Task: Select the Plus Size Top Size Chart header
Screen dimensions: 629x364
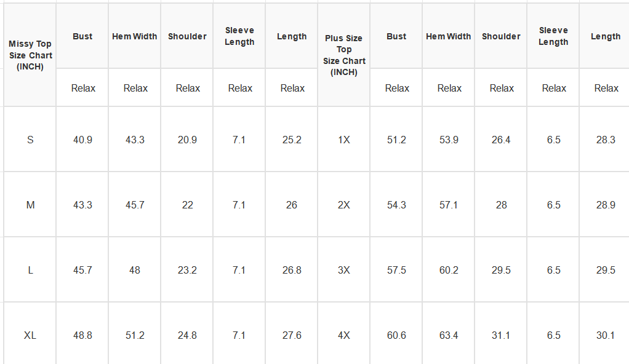Action: (x=344, y=55)
